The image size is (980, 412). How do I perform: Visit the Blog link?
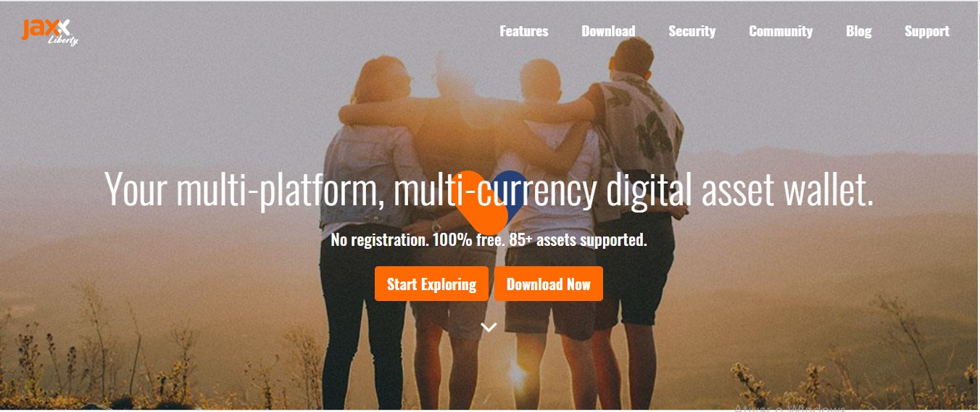pyautogui.click(x=858, y=31)
